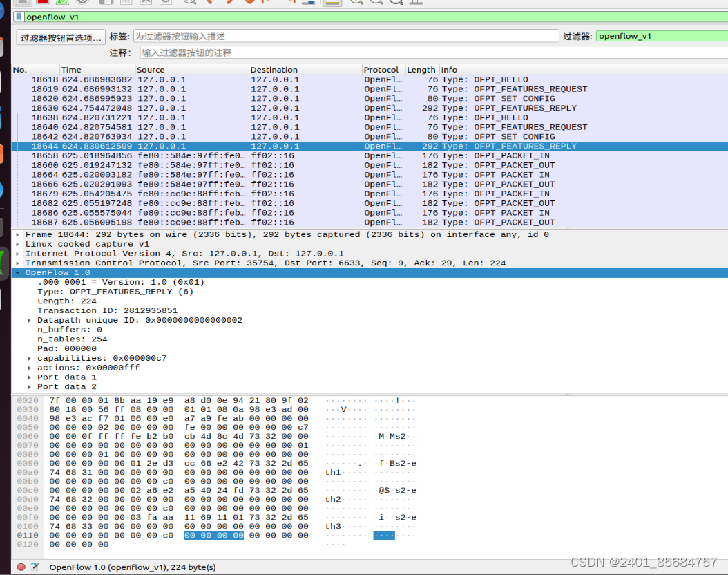The height and width of the screenshot is (575, 728).
Task: Go to the last packet
Action: 294,3
